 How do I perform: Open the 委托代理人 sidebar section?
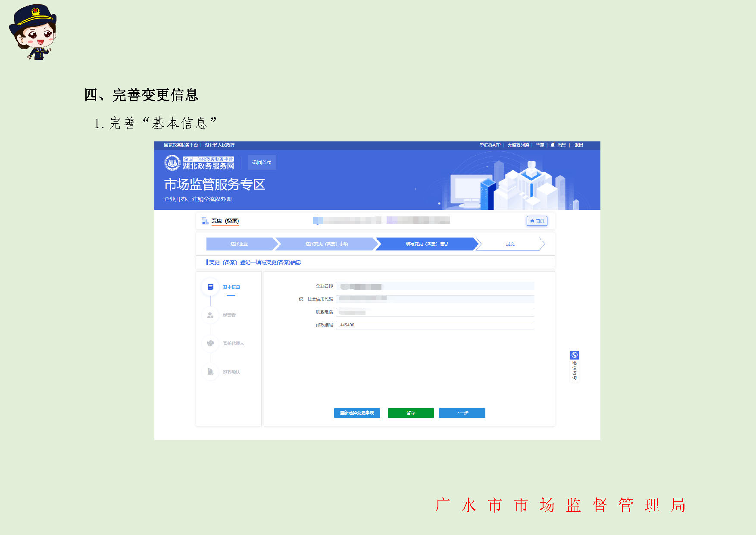[x=234, y=344]
